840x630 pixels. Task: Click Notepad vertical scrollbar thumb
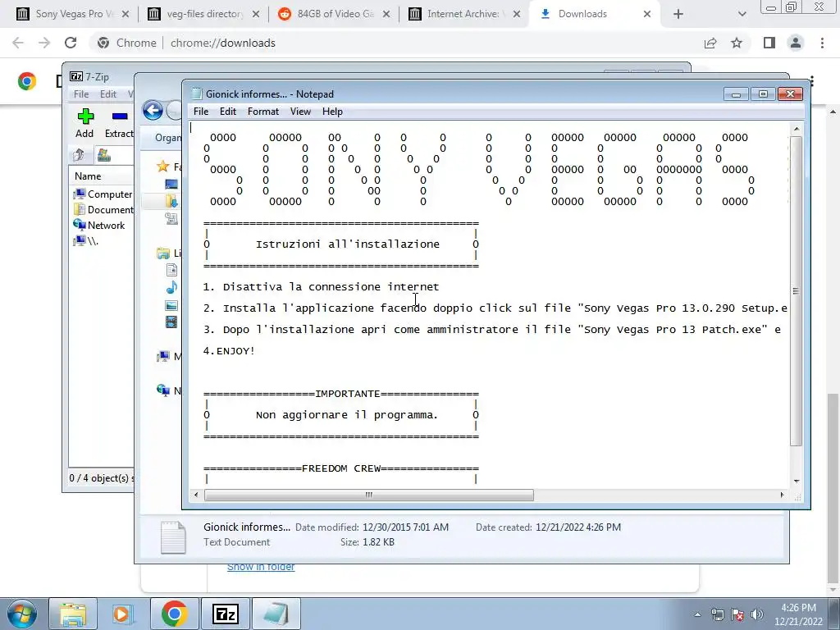(796, 291)
